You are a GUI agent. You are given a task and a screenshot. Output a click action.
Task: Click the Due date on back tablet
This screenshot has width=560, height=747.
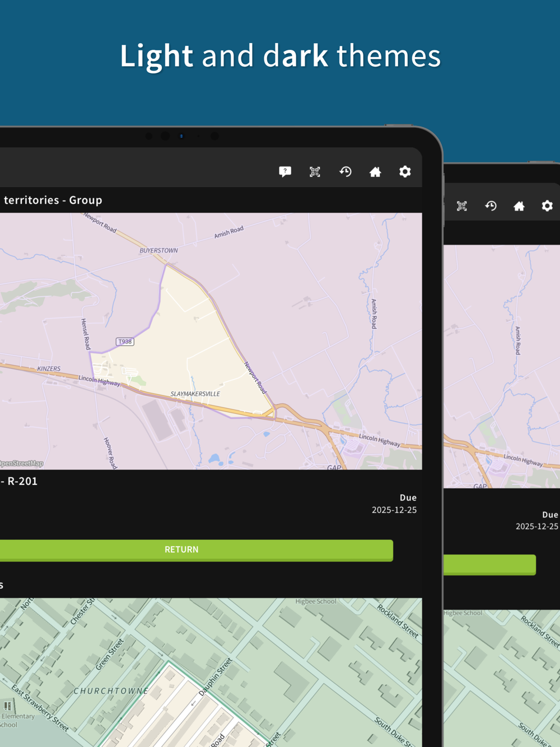[537, 526]
